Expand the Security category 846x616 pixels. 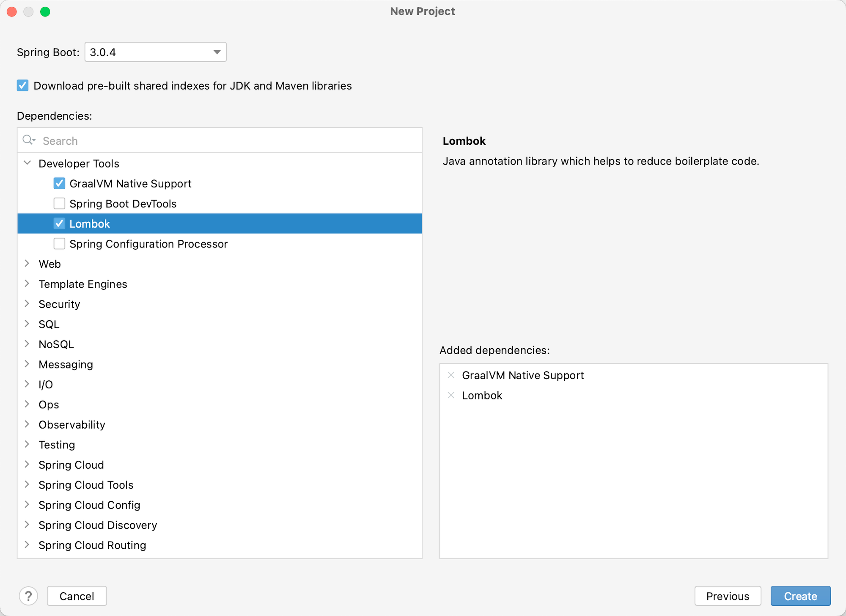point(27,303)
